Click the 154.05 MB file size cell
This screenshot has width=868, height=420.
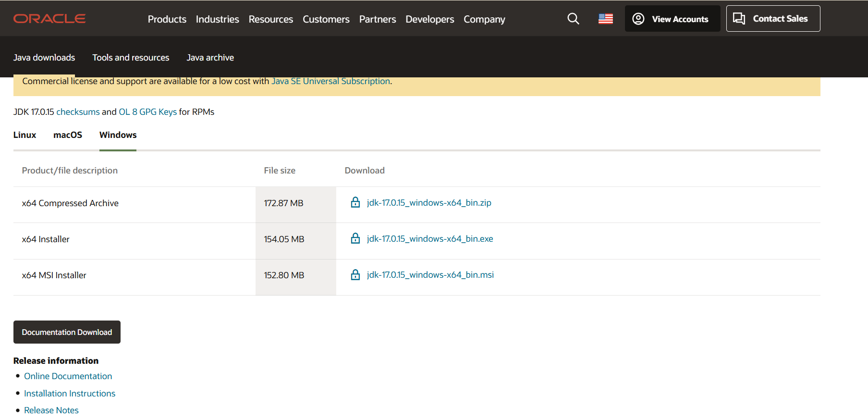296,241
